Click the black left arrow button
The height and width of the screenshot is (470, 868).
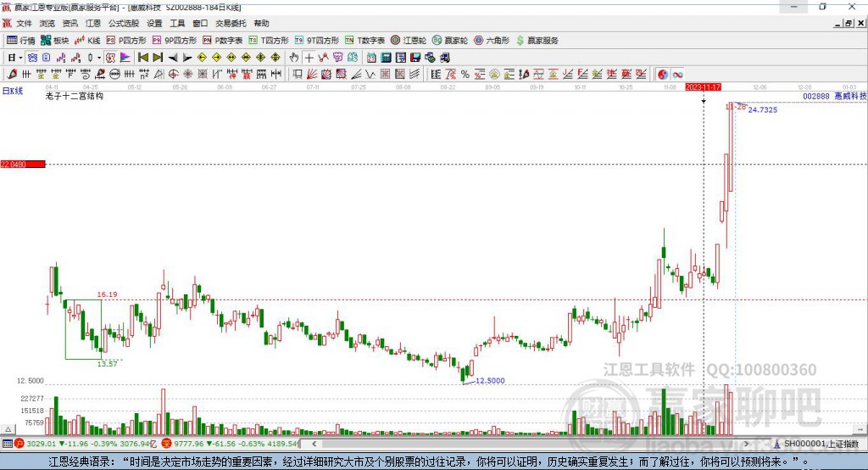[x=173, y=58]
